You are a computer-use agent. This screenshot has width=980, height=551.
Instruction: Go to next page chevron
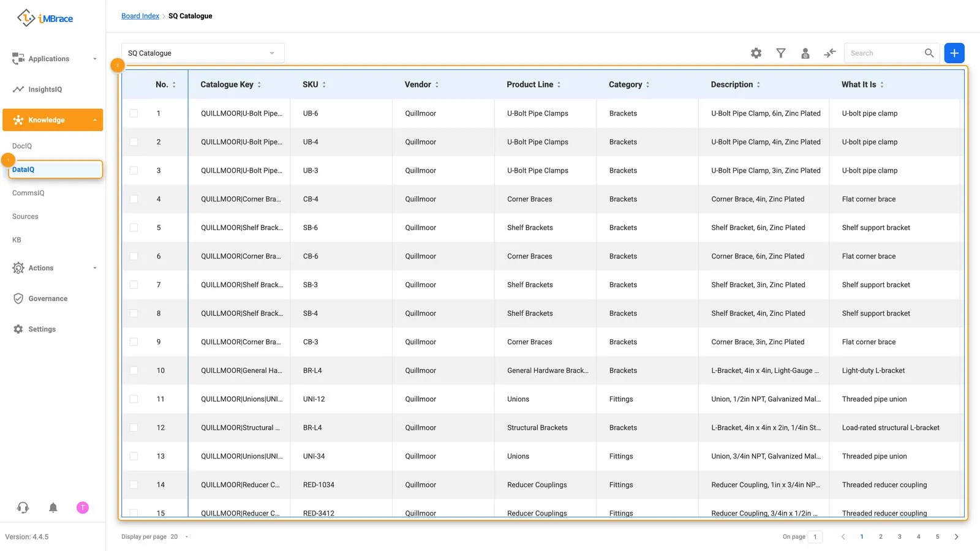pyautogui.click(x=956, y=537)
